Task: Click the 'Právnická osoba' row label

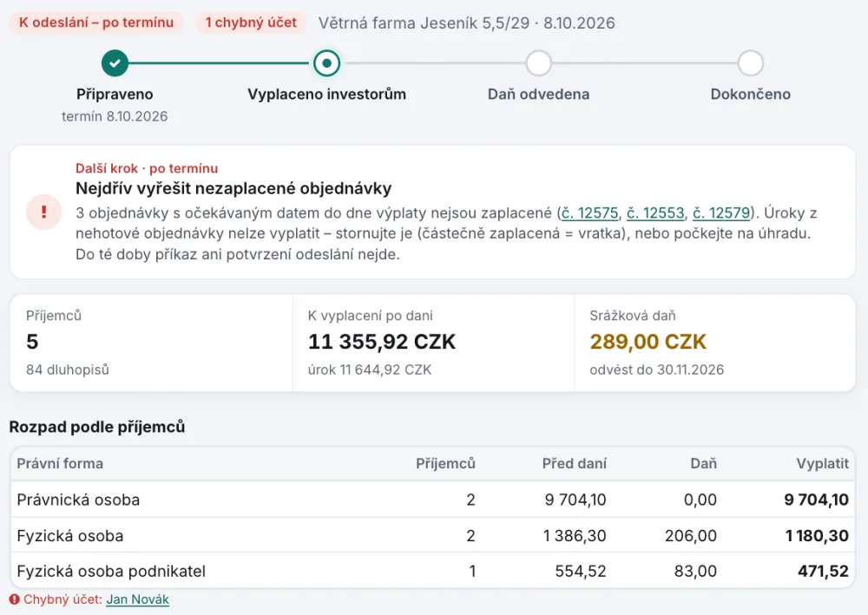Action: click(78, 500)
